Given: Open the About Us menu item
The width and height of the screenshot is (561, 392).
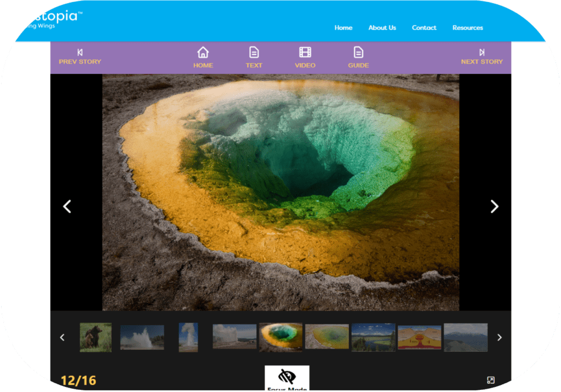Looking at the screenshot, I should [x=382, y=27].
